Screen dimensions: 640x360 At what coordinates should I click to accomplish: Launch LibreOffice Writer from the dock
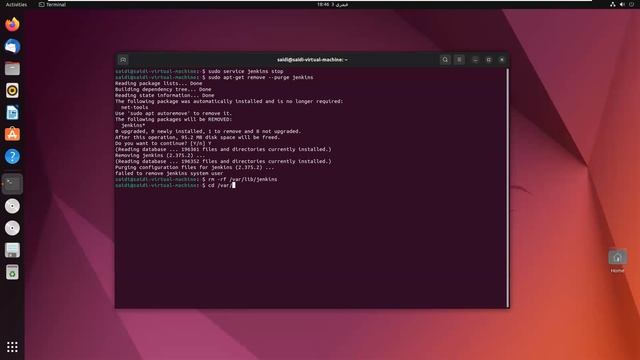pos(12,112)
